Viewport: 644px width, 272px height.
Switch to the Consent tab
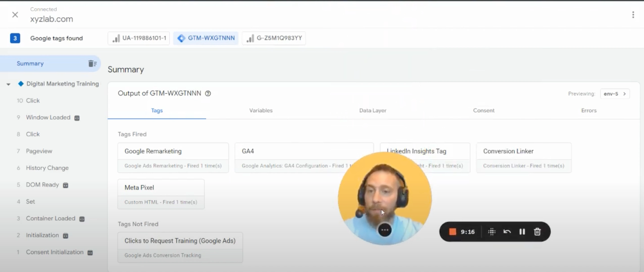(483, 110)
